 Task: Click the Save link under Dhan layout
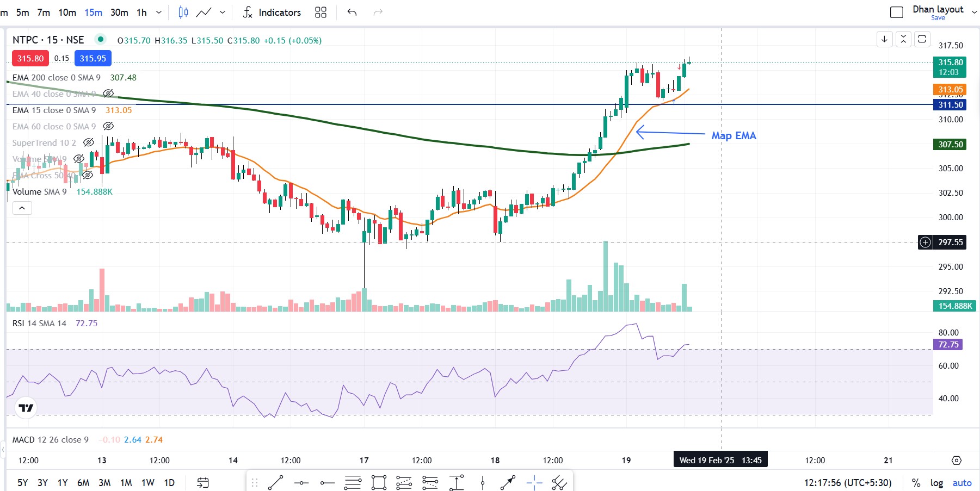tap(938, 18)
